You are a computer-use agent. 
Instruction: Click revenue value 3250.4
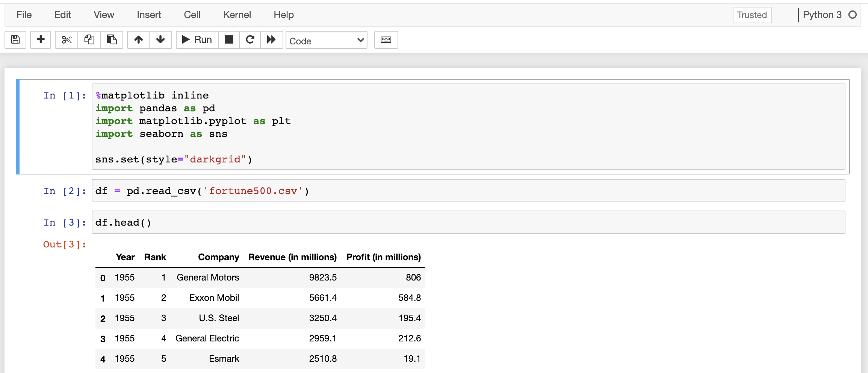pyautogui.click(x=323, y=318)
